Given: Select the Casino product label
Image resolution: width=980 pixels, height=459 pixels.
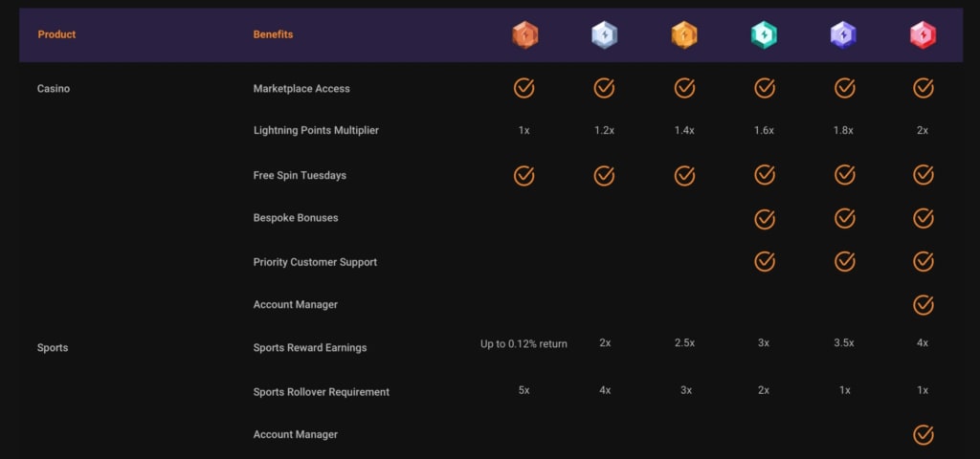Looking at the screenshot, I should 54,89.
